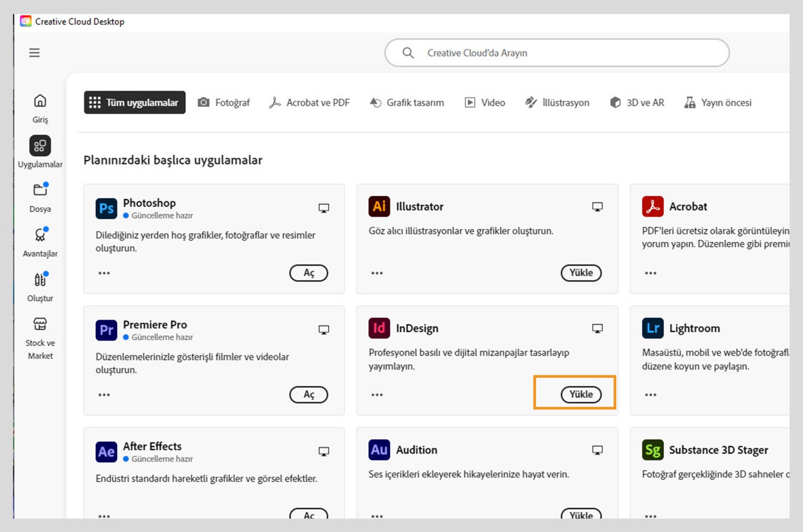Open Stock ve Market icon
The width and height of the screenshot is (803, 532).
click(x=40, y=324)
